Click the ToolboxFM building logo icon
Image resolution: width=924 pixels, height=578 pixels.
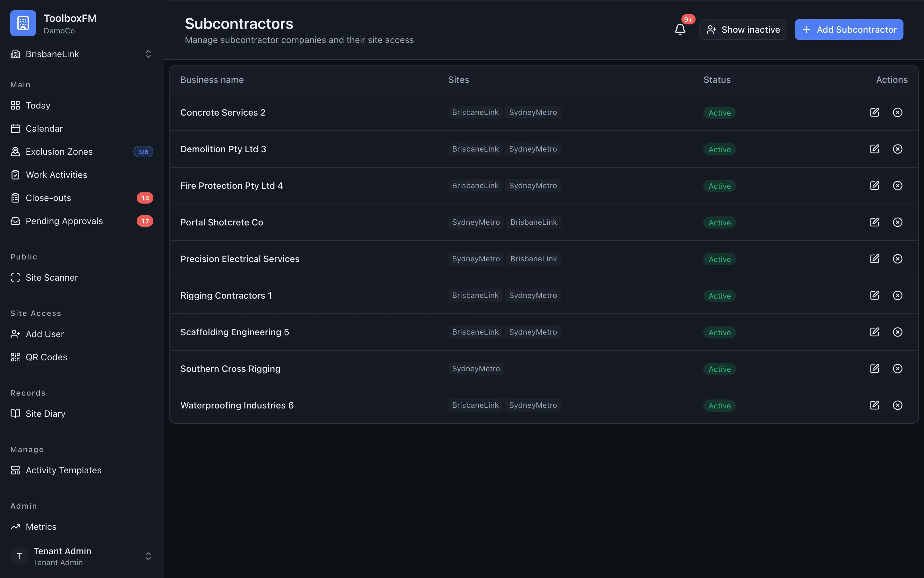pos(23,23)
